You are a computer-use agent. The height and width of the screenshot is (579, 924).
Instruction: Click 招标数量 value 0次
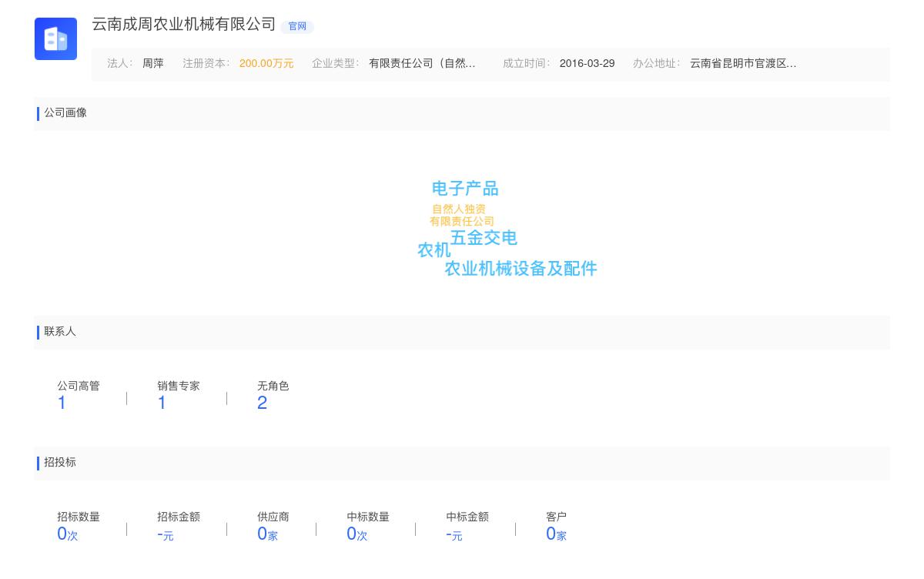pos(68,534)
